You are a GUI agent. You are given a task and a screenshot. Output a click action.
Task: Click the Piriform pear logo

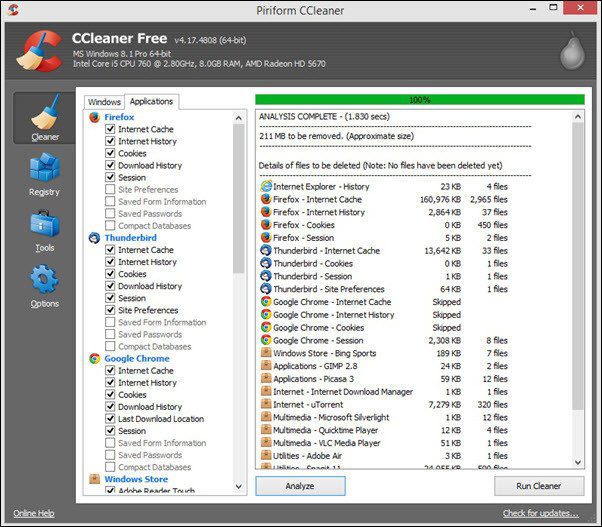pyautogui.click(x=572, y=51)
